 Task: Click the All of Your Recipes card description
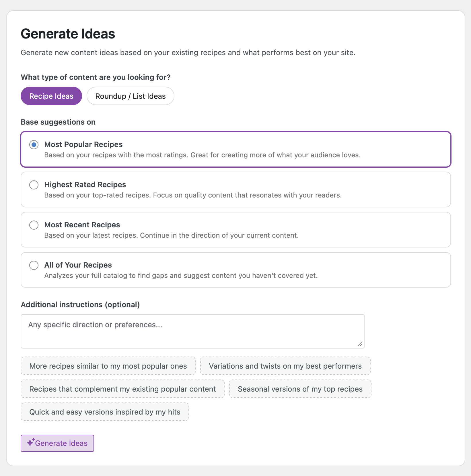click(x=181, y=276)
